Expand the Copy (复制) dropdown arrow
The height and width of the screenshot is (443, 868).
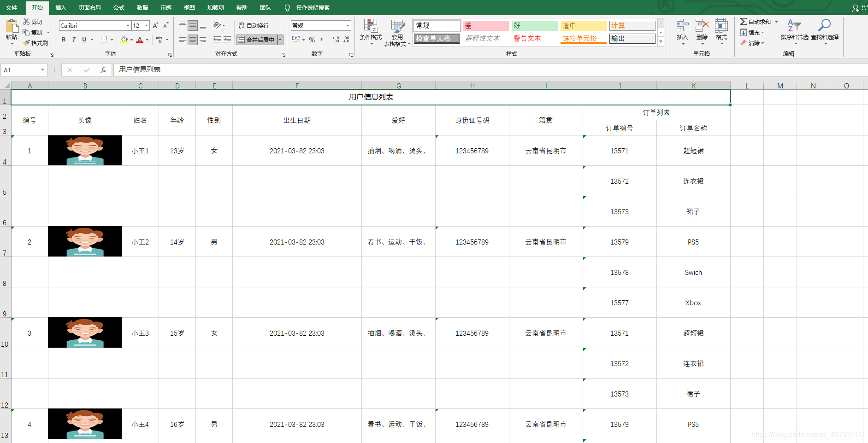point(48,32)
